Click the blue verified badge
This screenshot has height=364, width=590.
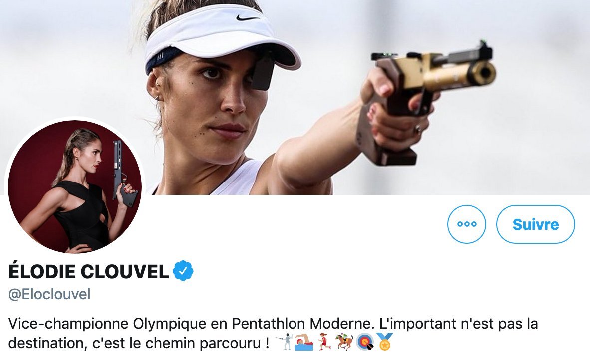[183, 271]
